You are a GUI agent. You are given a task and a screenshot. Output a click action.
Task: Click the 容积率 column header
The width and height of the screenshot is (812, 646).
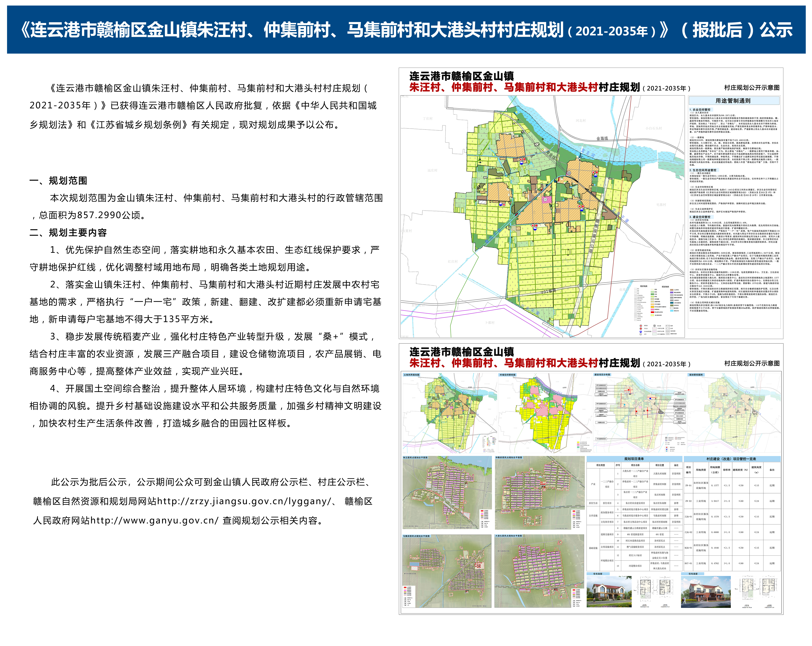pyautogui.click(x=727, y=470)
